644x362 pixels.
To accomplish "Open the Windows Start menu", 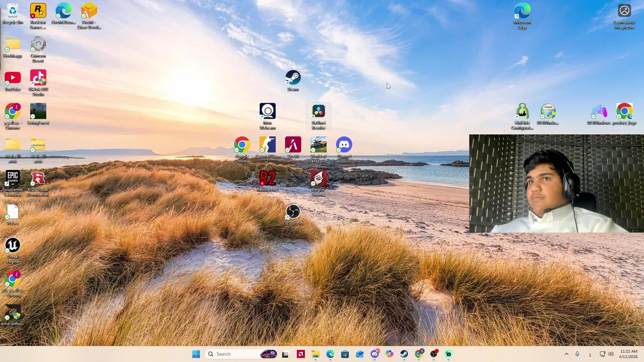I will (x=196, y=354).
